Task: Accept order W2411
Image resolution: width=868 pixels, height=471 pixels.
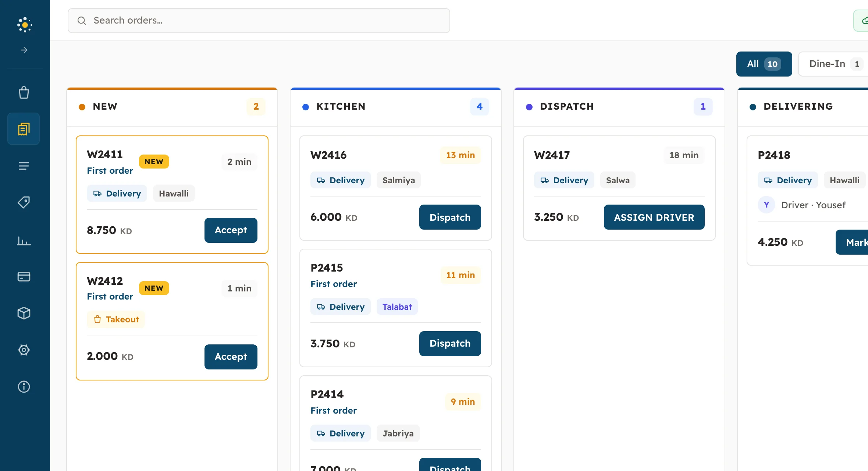Action: pos(231,230)
